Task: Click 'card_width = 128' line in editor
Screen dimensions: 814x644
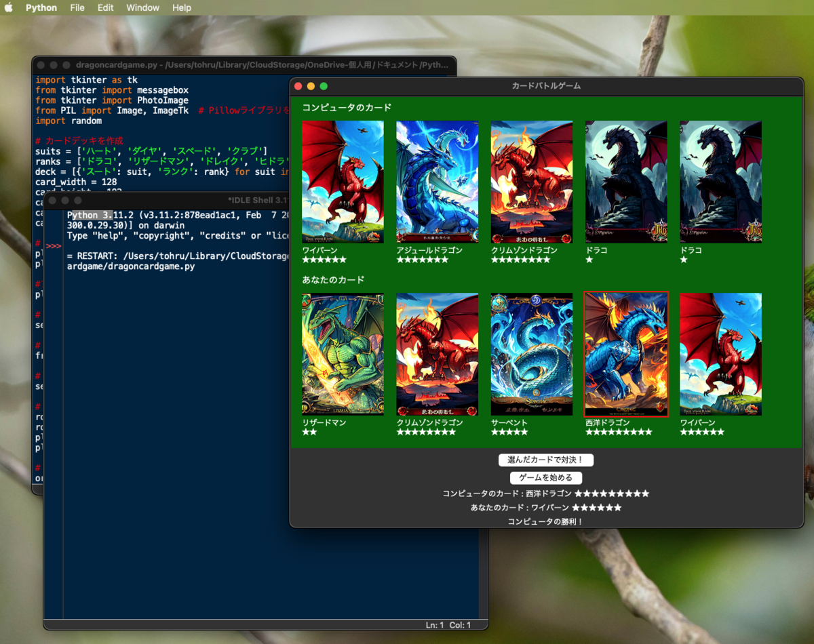Action: (x=76, y=182)
